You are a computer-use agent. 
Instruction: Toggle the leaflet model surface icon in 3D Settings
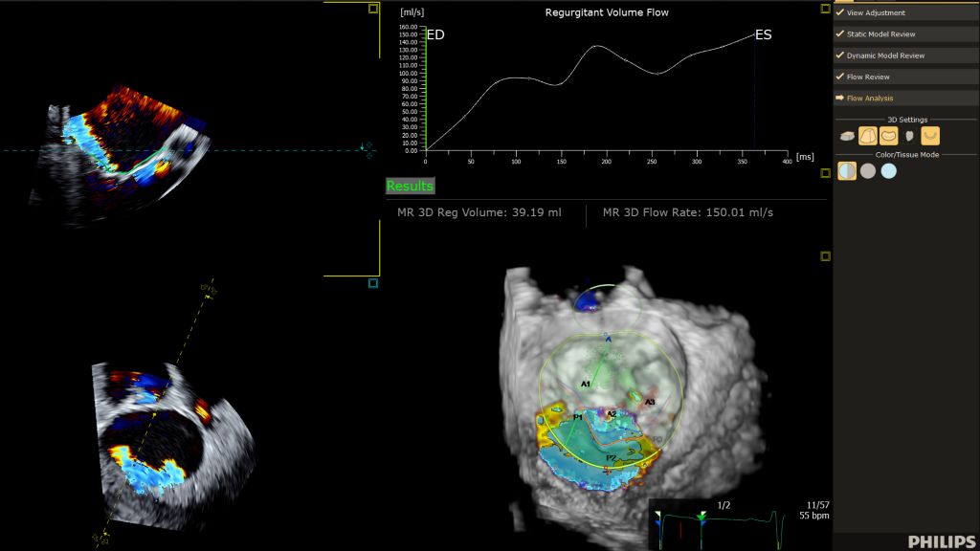tap(867, 136)
